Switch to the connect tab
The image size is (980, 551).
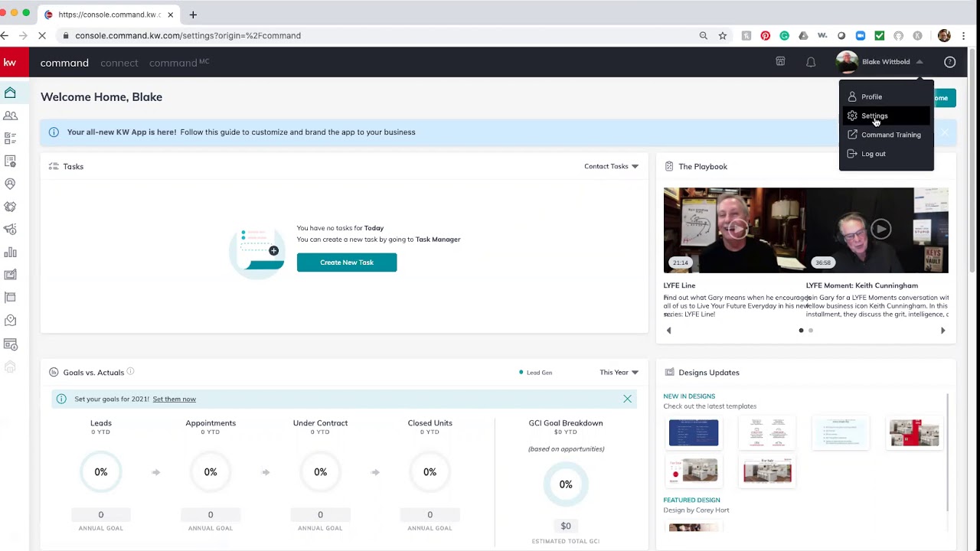pyautogui.click(x=119, y=63)
